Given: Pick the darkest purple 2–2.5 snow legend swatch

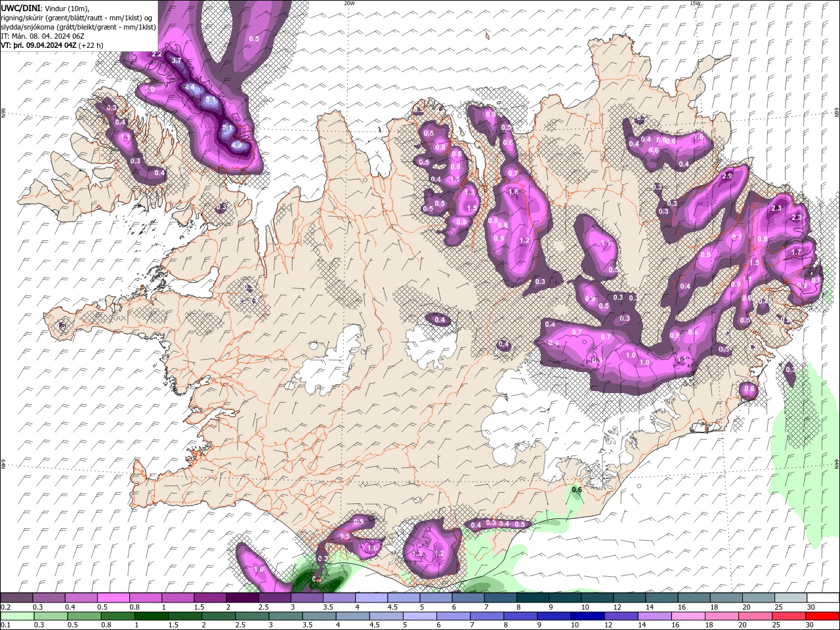Looking at the screenshot, I should point(242,598).
